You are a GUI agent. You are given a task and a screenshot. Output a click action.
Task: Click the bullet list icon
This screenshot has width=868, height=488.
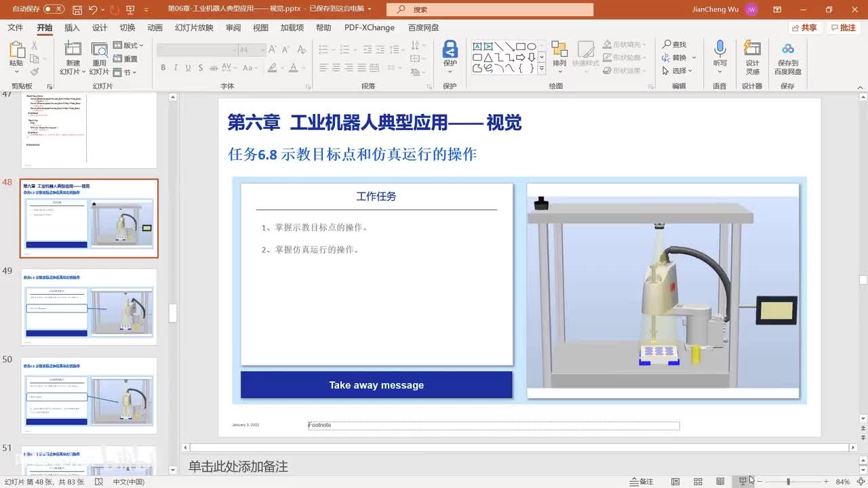pyautogui.click(x=323, y=49)
